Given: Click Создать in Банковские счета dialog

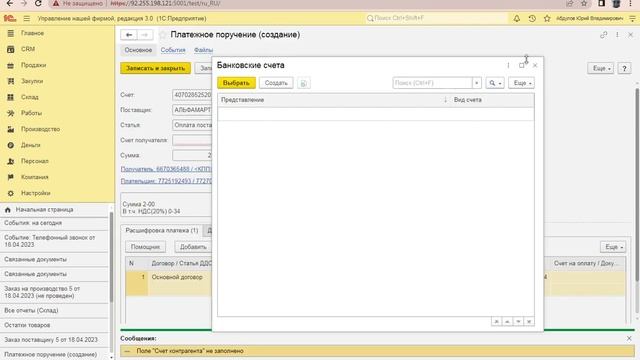Looking at the screenshot, I should pyautogui.click(x=276, y=83).
